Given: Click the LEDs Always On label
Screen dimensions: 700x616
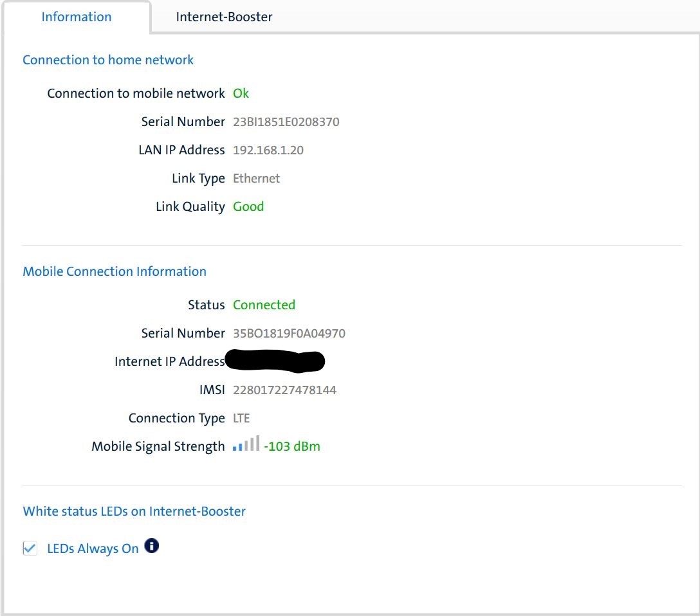Looking at the screenshot, I should pyautogui.click(x=93, y=548).
